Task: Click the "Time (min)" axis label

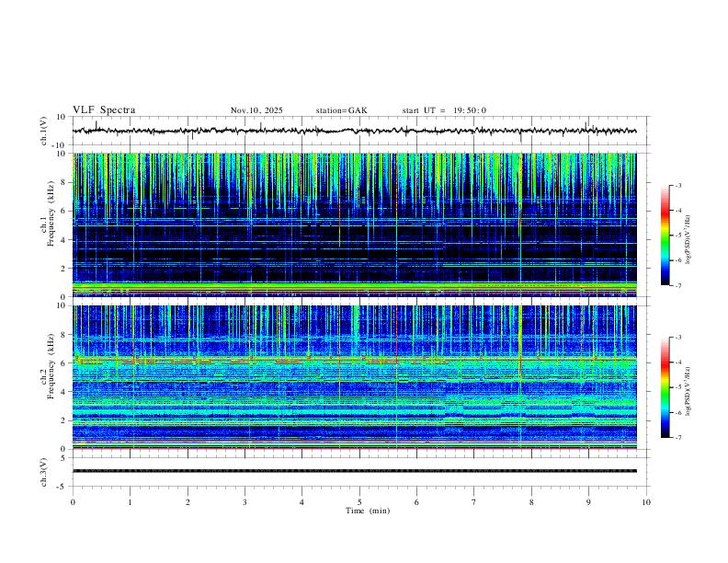Action: click(x=368, y=511)
